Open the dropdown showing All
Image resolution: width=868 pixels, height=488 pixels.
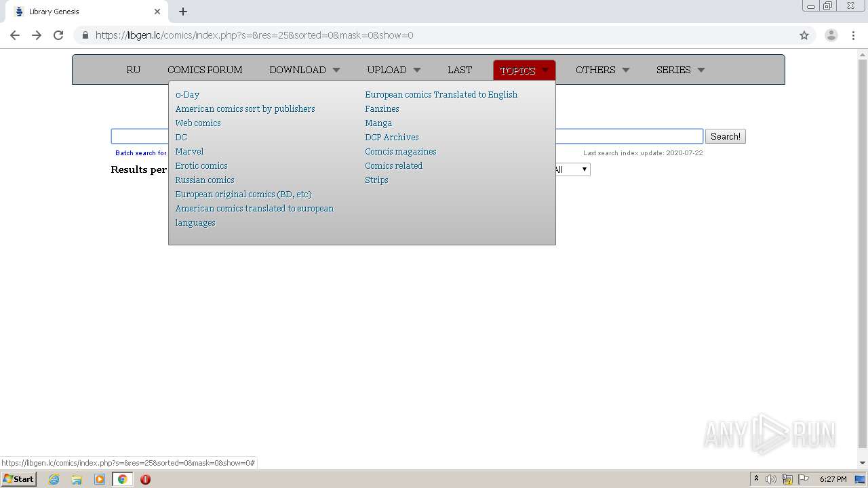(x=572, y=169)
